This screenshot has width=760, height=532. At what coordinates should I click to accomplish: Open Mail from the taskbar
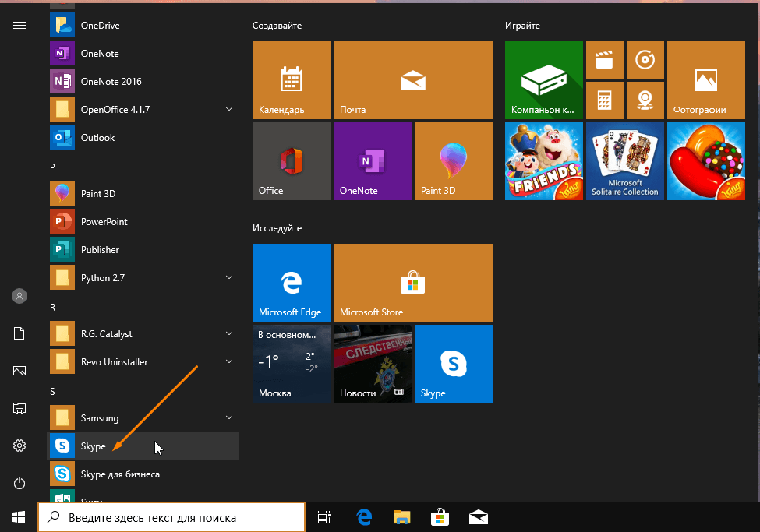[x=479, y=517]
